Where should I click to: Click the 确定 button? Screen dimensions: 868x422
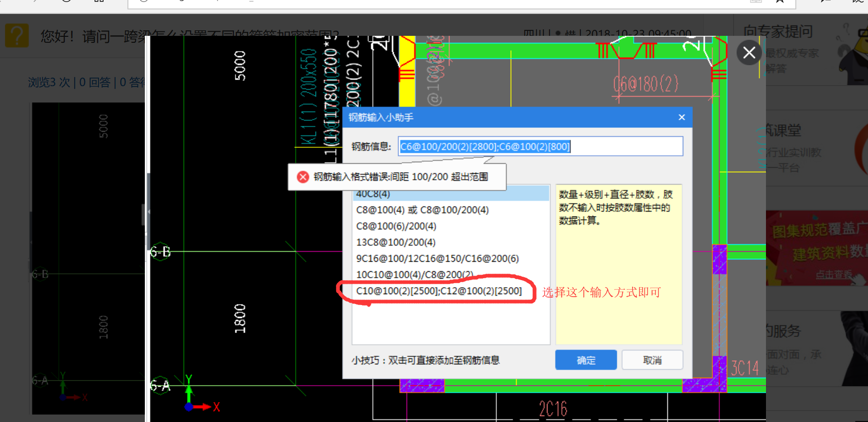586,360
